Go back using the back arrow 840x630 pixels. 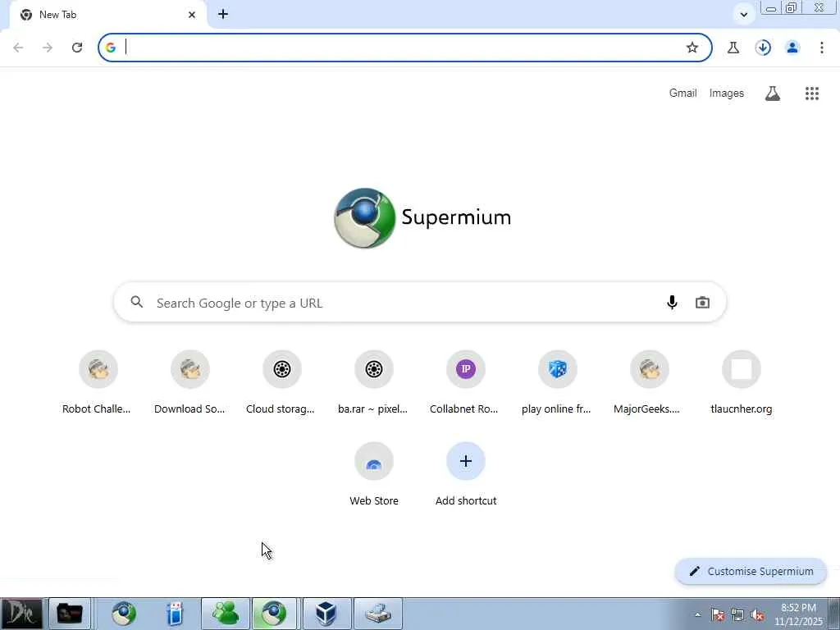[18, 48]
